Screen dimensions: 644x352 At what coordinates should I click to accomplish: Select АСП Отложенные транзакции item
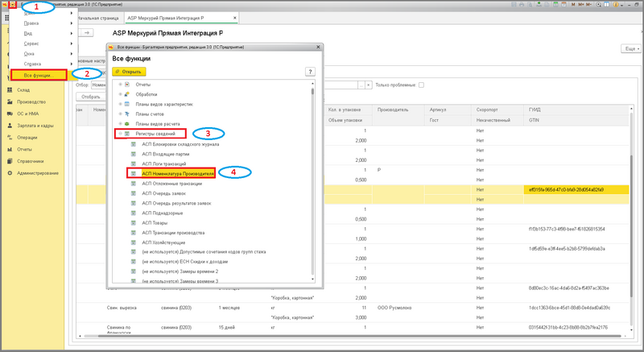171,184
